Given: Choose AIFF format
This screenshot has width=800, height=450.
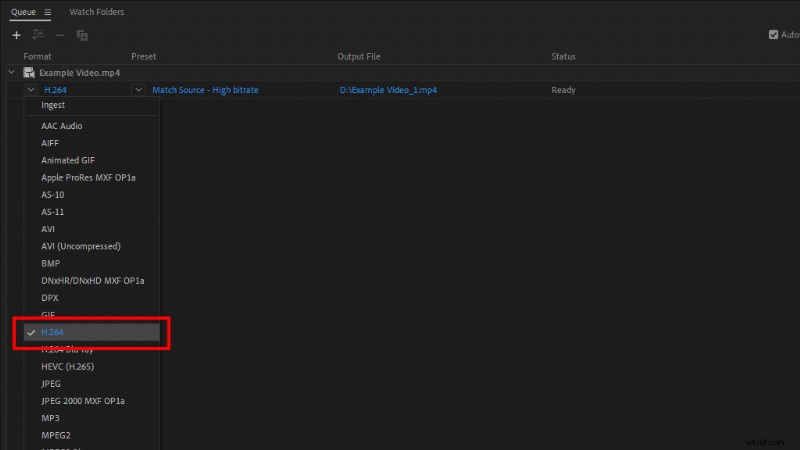Looking at the screenshot, I should pyautogui.click(x=92, y=143).
